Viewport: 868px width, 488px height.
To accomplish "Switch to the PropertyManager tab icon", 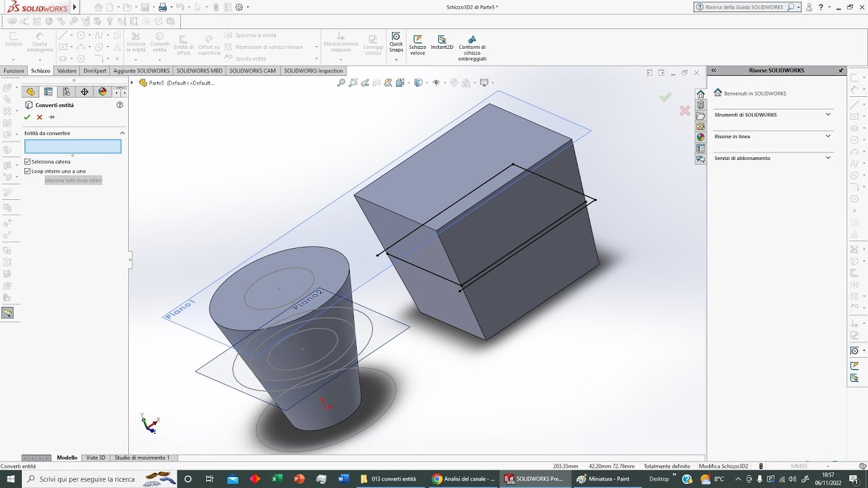I will 48,92.
